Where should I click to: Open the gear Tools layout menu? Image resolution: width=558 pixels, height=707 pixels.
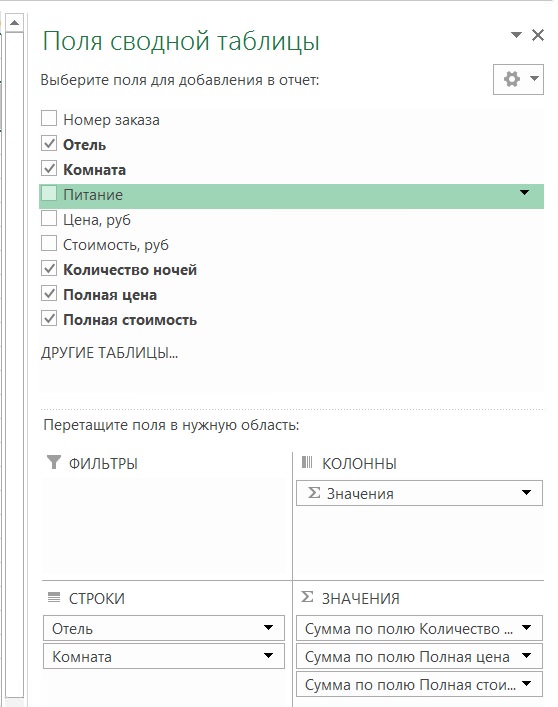(518, 79)
